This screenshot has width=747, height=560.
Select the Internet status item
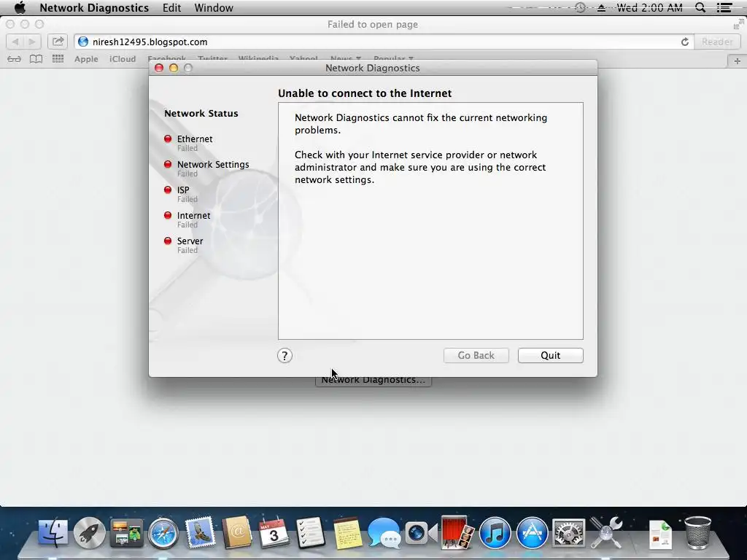[x=187, y=219]
